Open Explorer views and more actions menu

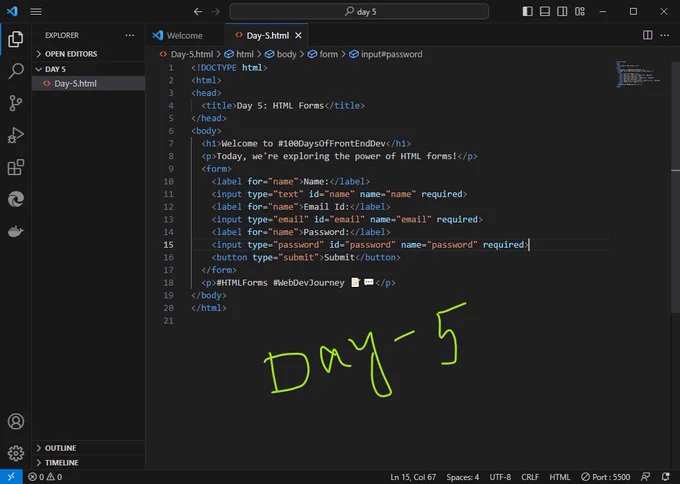click(130, 35)
